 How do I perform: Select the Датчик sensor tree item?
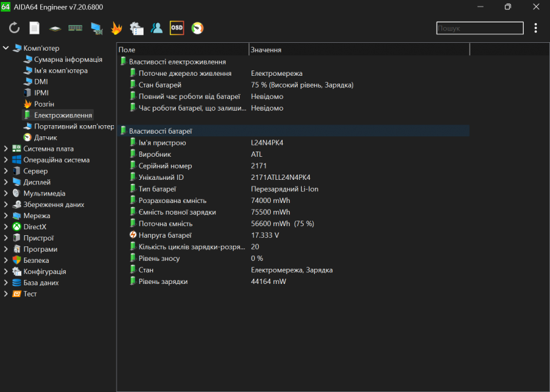45,138
